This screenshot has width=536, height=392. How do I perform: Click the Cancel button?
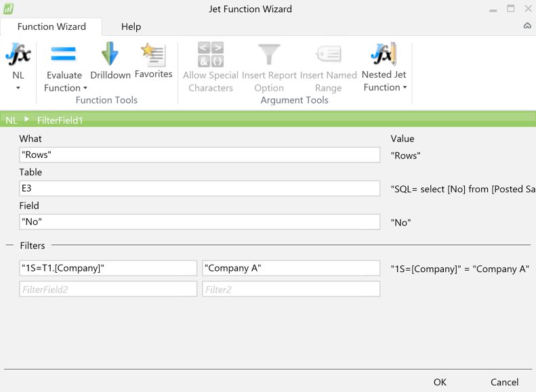[x=505, y=382]
